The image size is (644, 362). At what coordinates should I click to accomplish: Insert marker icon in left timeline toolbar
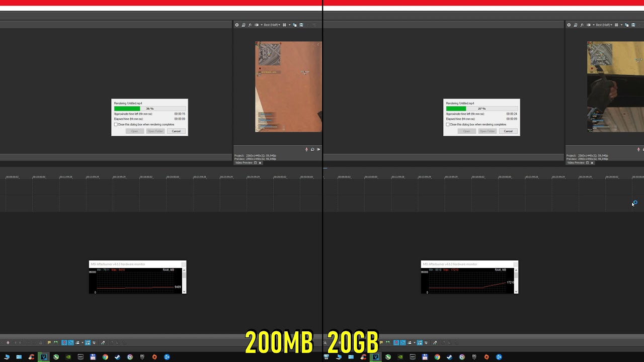(x=49, y=342)
